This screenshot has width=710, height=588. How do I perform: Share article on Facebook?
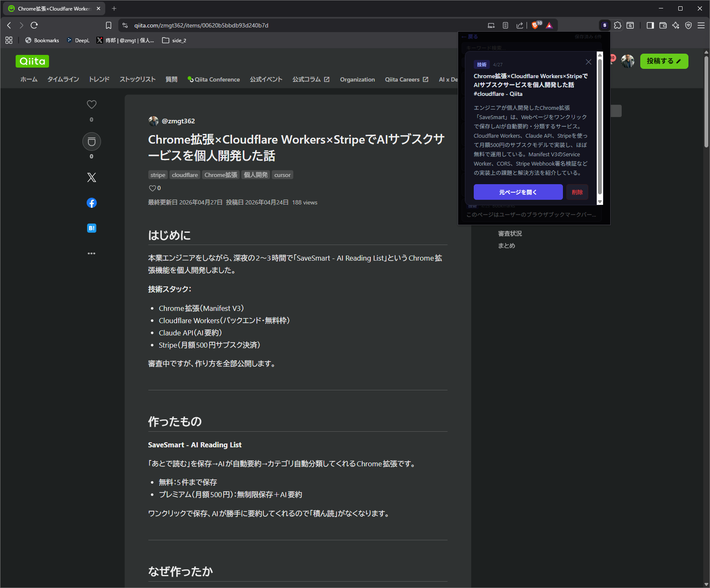click(92, 203)
